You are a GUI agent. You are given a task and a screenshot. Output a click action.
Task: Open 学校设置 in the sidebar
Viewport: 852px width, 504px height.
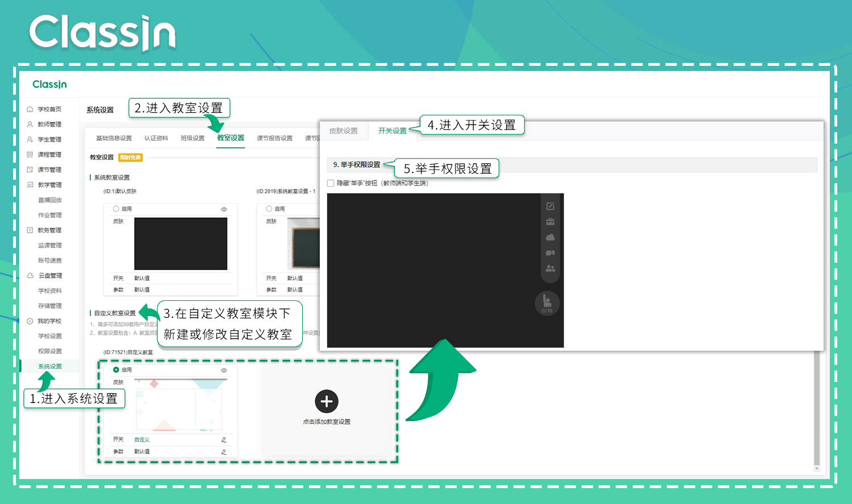[x=50, y=336]
